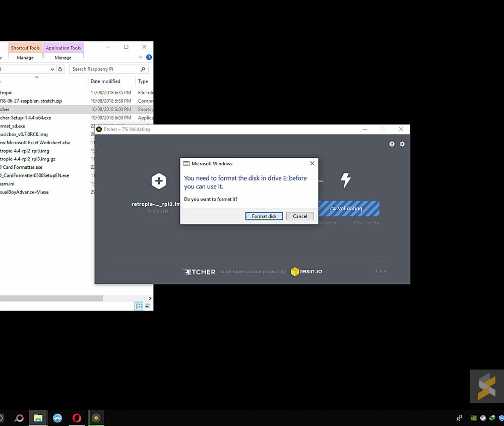The width and height of the screenshot is (504, 426).
Task: Switch Explorer to details view icon
Action: click(x=139, y=306)
